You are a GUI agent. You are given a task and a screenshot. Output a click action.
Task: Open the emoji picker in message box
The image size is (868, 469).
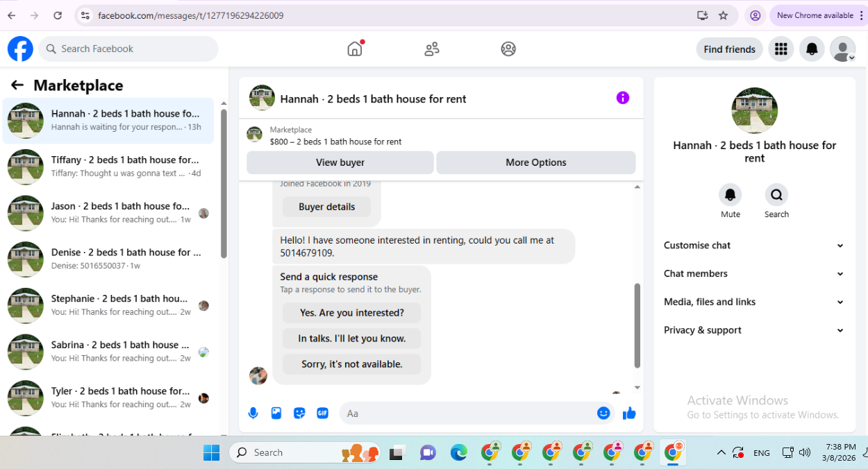[x=603, y=413]
